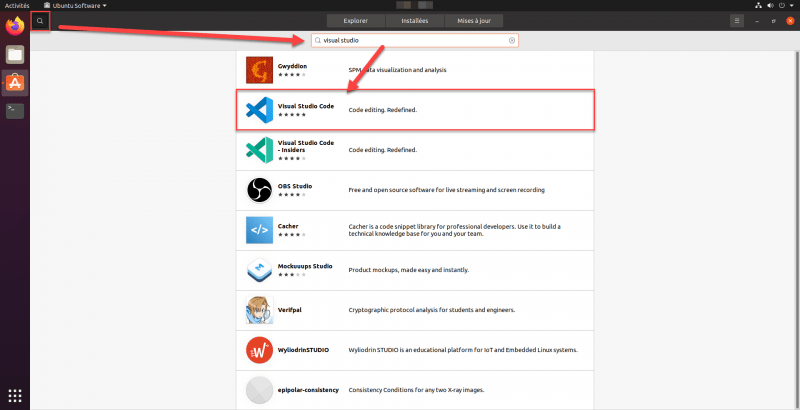Image resolution: width=800 pixels, height=410 pixels.
Task: Click Free and open source software description
Action: [x=446, y=190]
